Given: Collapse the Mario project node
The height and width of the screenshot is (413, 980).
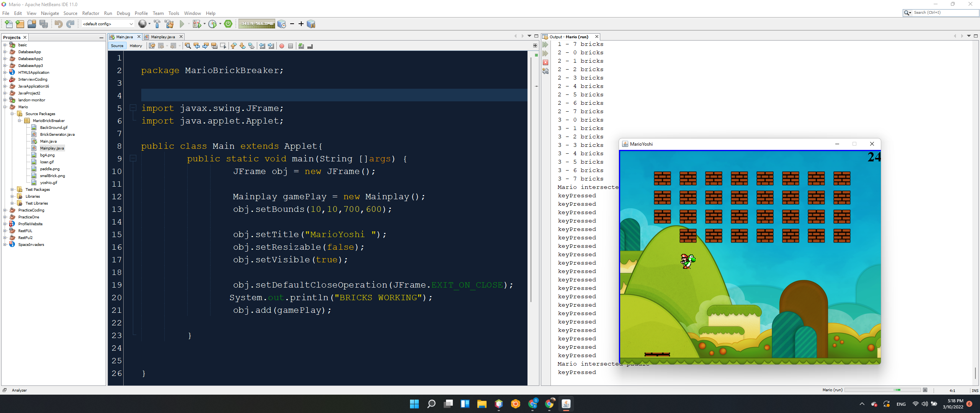Looking at the screenshot, I should (x=5, y=107).
